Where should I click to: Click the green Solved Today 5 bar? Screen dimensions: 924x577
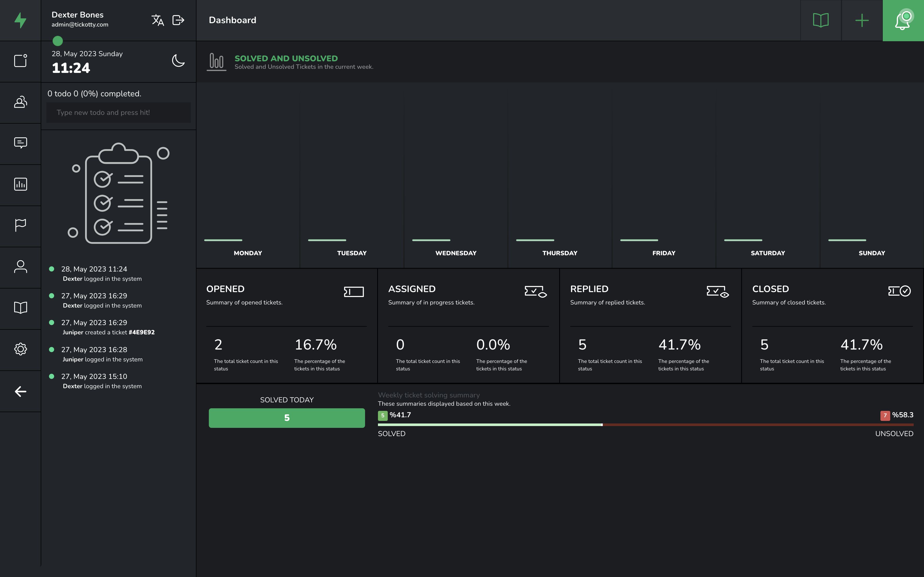point(286,418)
